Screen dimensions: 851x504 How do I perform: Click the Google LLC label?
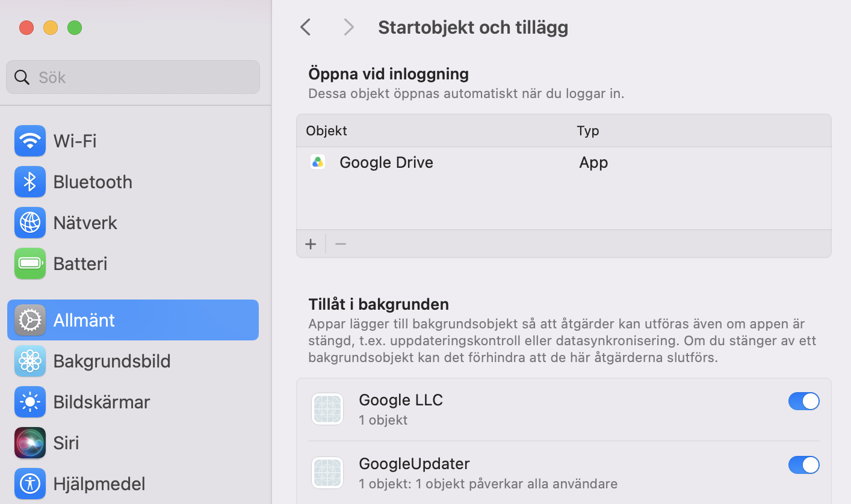pyautogui.click(x=401, y=400)
